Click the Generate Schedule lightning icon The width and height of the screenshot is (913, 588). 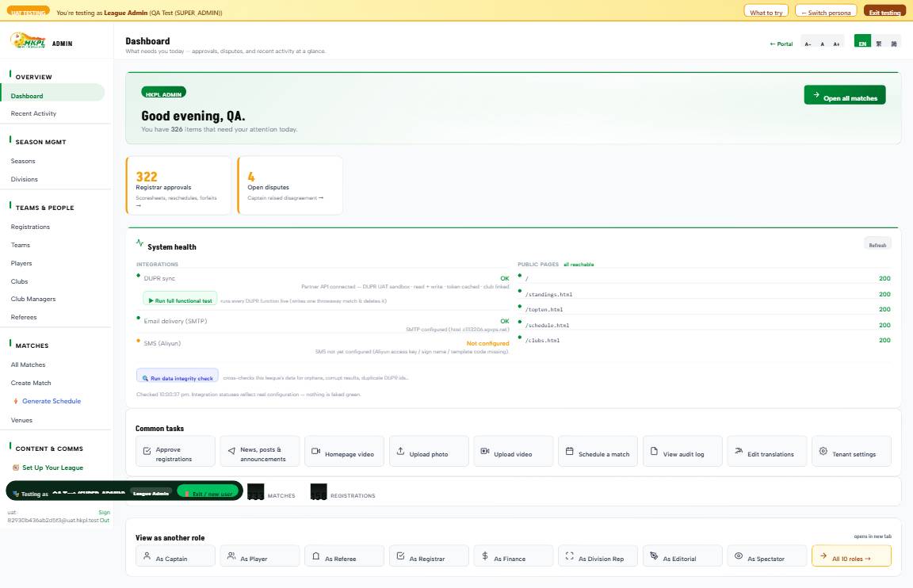pyautogui.click(x=16, y=401)
